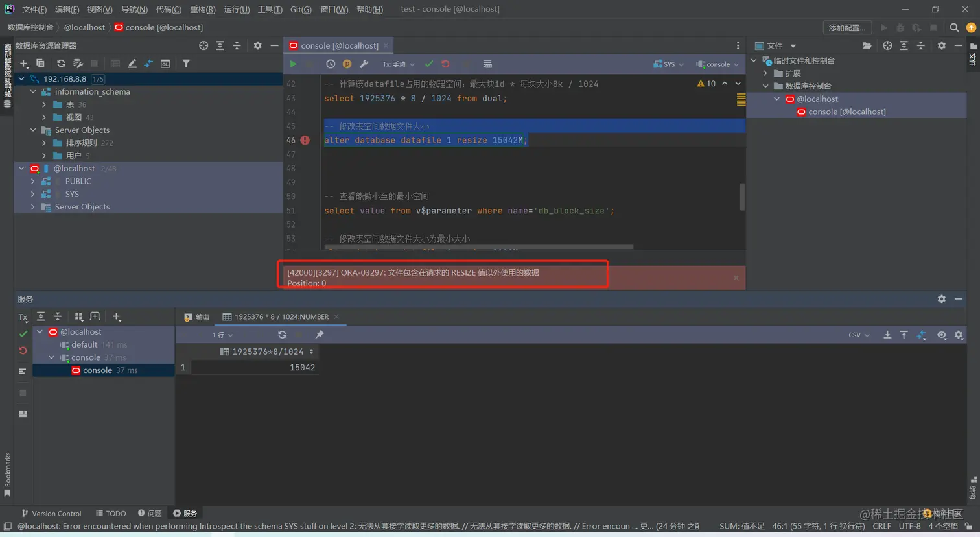Open the 文件(F) menu
The width and height of the screenshot is (980, 537).
pyautogui.click(x=34, y=9)
